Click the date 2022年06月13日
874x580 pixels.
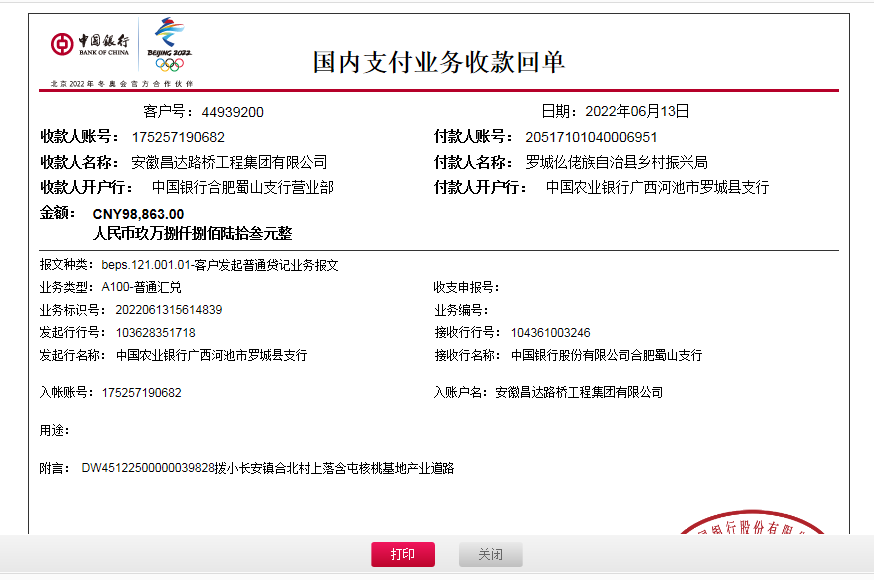[x=637, y=111]
